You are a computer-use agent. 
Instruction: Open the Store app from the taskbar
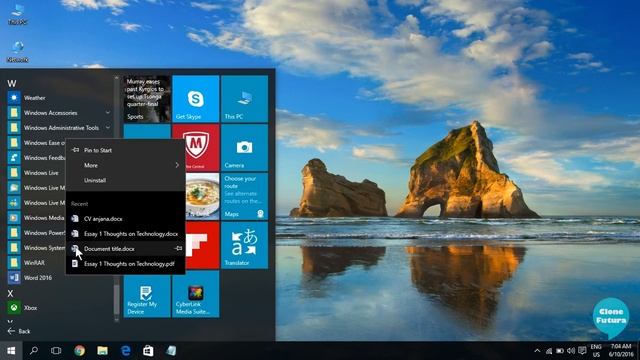[x=148, y=351]
